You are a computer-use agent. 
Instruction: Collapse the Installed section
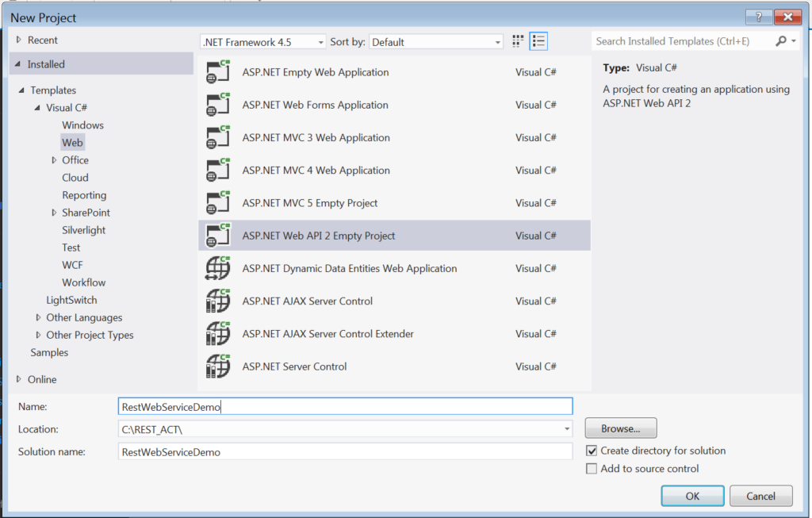18,64
